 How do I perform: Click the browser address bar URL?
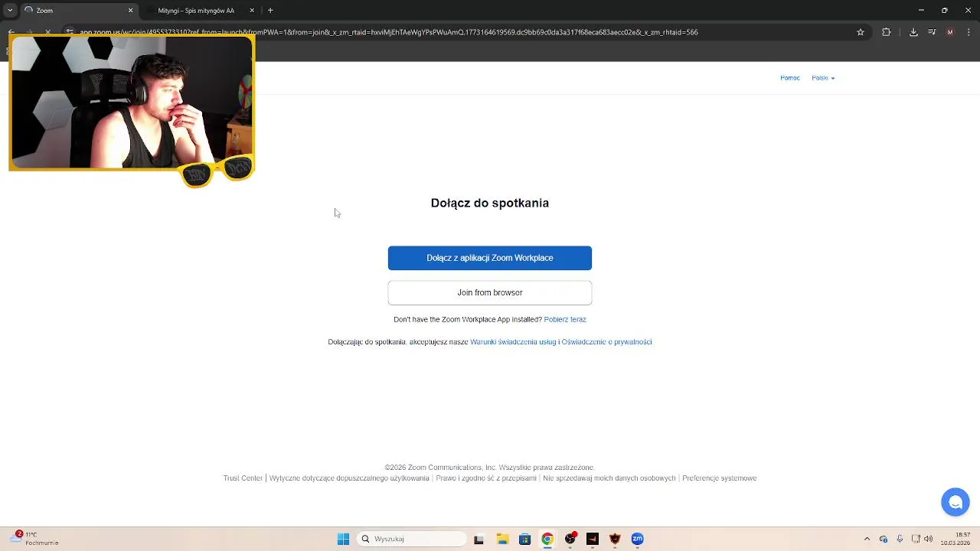point(389,32)
